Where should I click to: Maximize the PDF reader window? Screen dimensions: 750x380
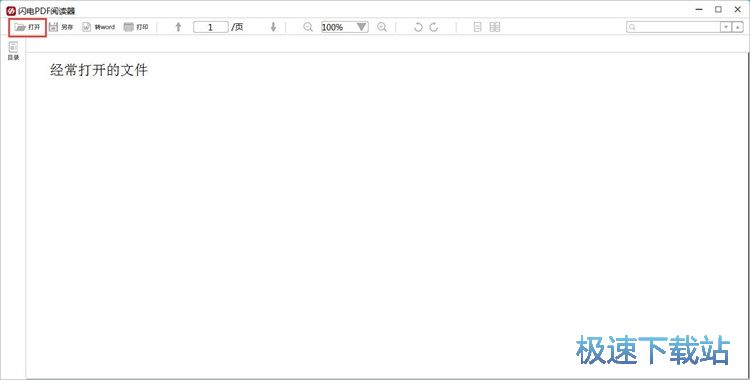[718, 9]
